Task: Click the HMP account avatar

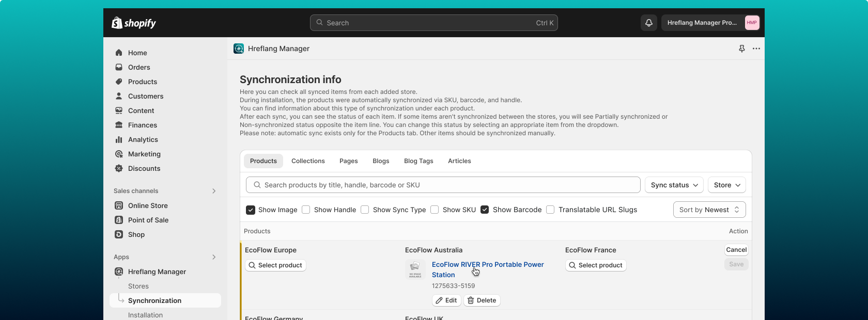Action: (752, 23)
